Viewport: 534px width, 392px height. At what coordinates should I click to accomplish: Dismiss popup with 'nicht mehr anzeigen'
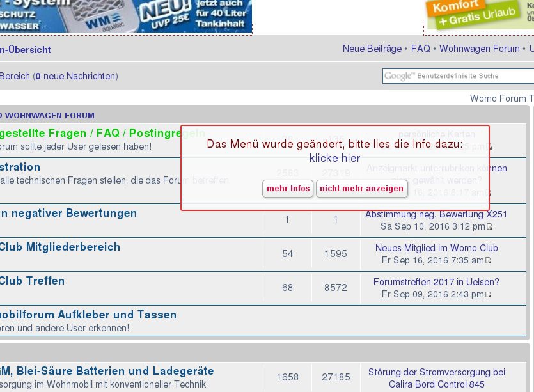pyautogui.click(x=361, y=189)
